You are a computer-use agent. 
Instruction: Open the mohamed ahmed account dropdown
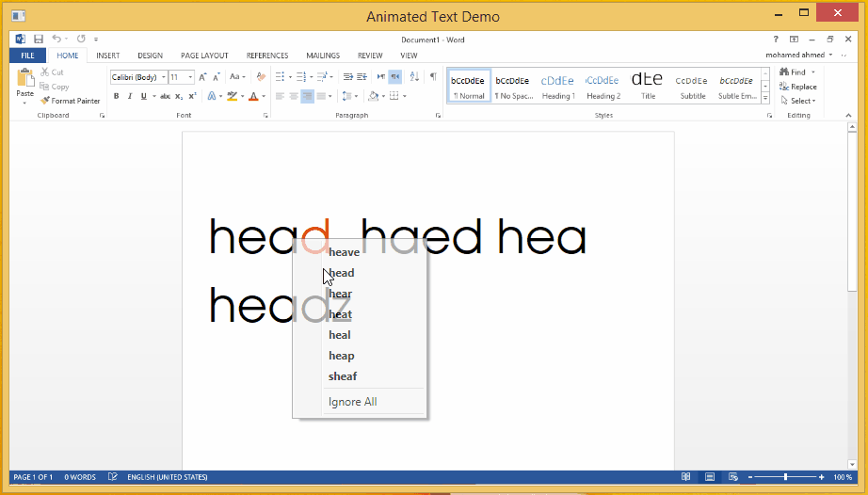click(798, 55)
